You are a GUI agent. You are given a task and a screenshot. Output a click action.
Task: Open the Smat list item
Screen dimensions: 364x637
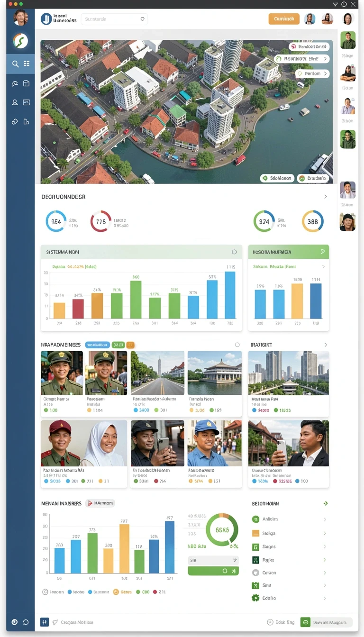[x=289, y=585]
